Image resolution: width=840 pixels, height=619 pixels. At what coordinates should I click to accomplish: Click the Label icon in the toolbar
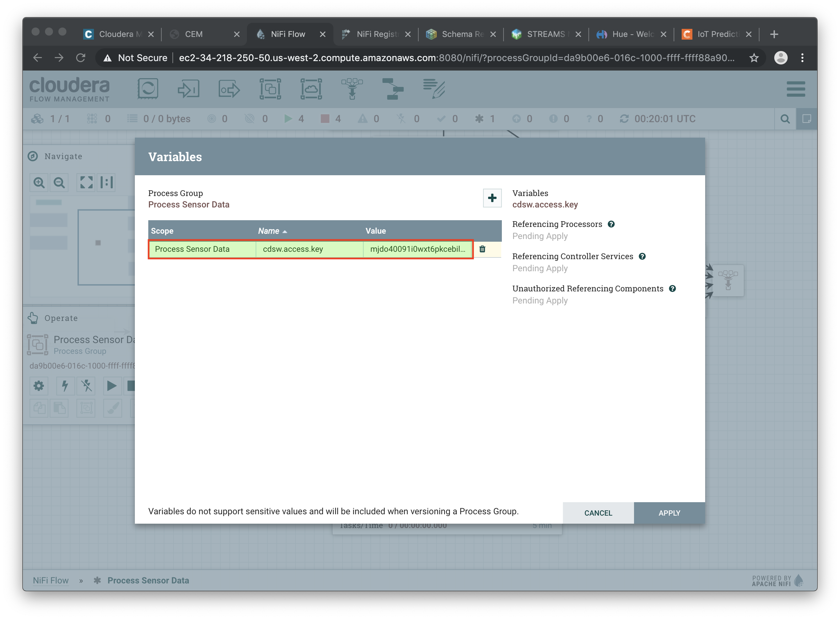pos(433,89)
